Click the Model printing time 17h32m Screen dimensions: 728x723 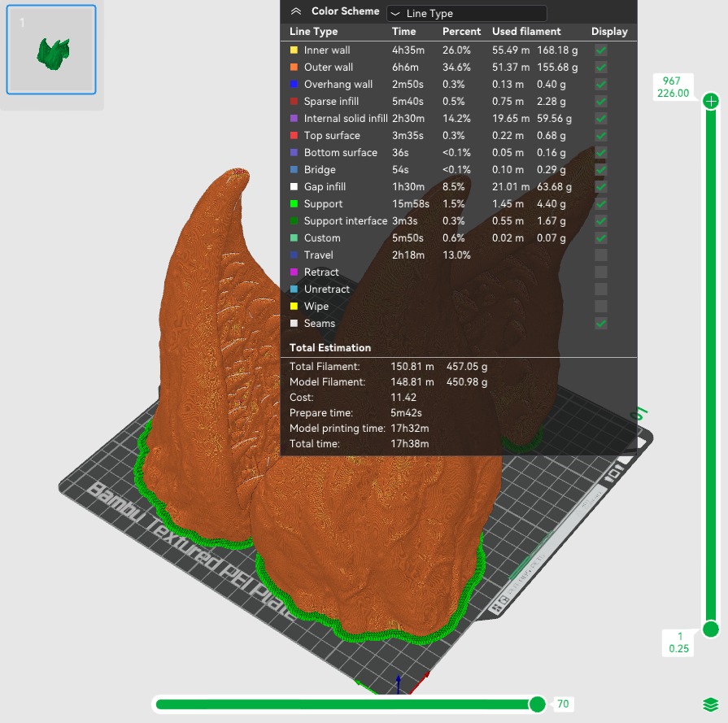point(410,428)
